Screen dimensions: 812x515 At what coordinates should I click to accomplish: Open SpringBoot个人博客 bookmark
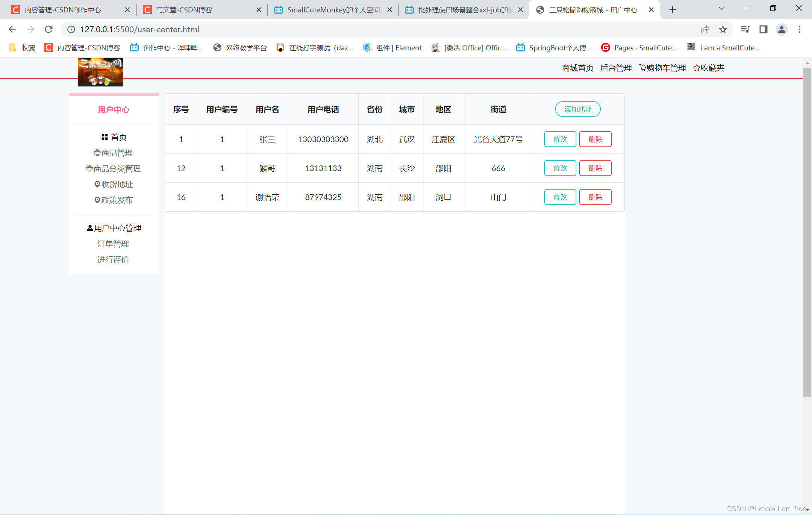554,48
